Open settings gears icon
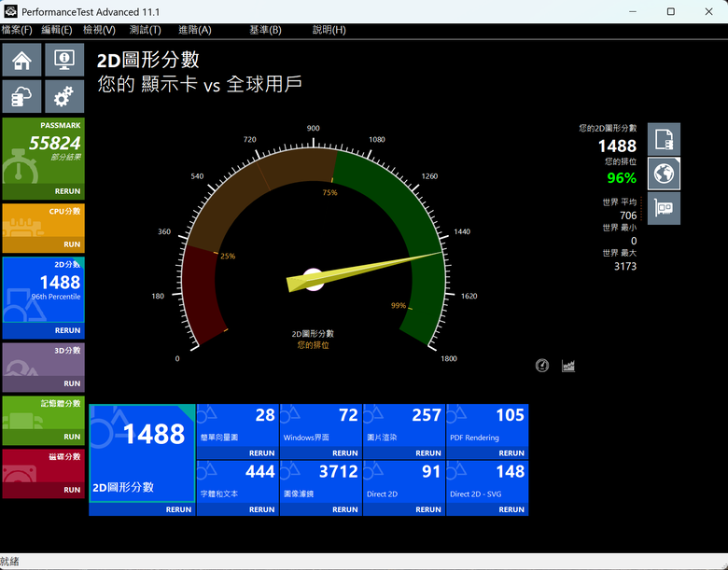Screen dimensions: 728x570 point(64,96)
